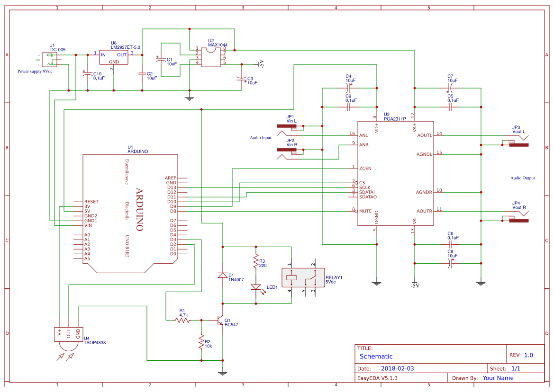Click the C1 10uF capacitor symbol

click(x=162, y=59)
